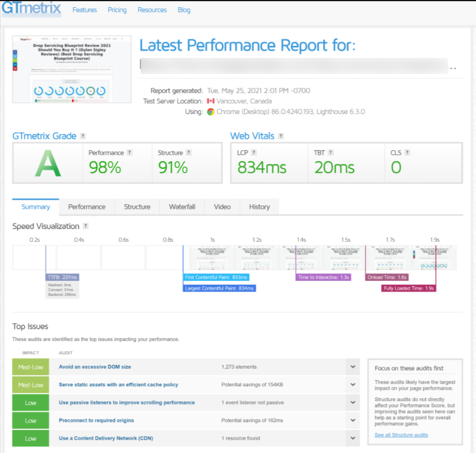Click the Chrome browser icon
476x453 pixels.
click(211, 112)
